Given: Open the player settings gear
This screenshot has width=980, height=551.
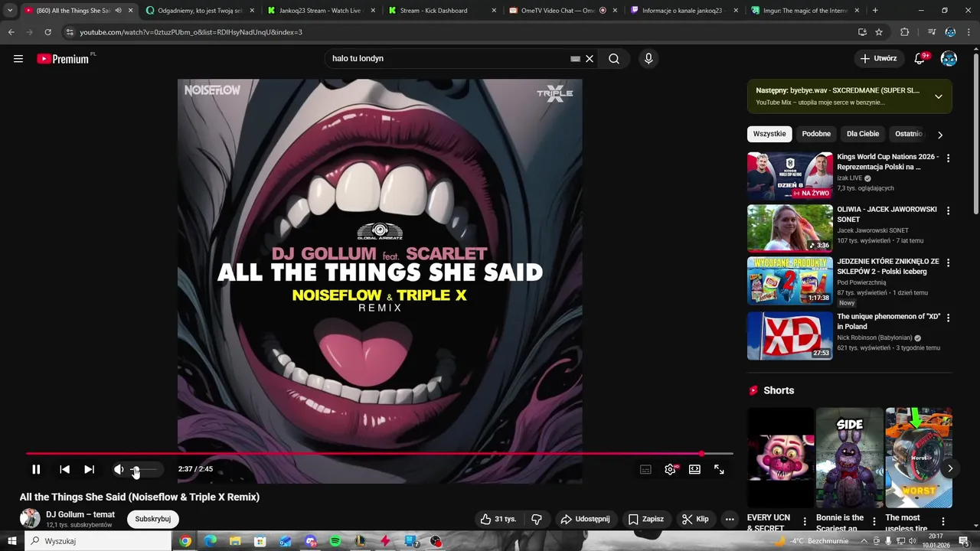Looking at the screenshot, I should coord(670,469).
